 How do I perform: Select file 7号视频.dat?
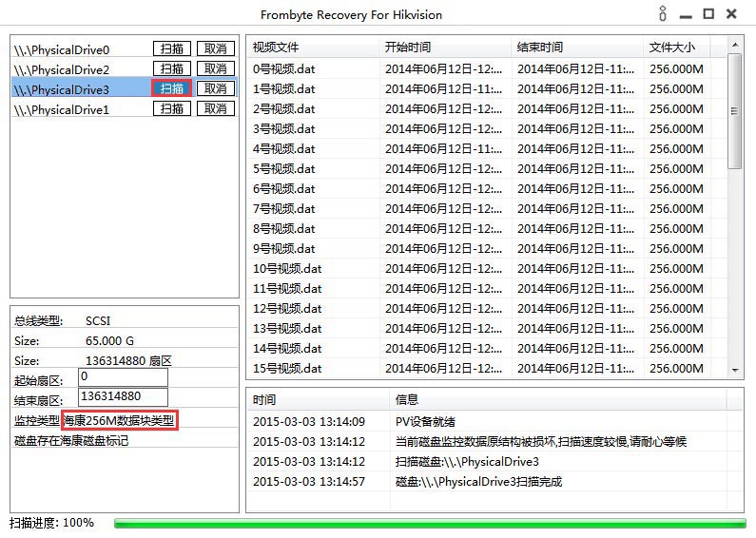tap(284, 209)
